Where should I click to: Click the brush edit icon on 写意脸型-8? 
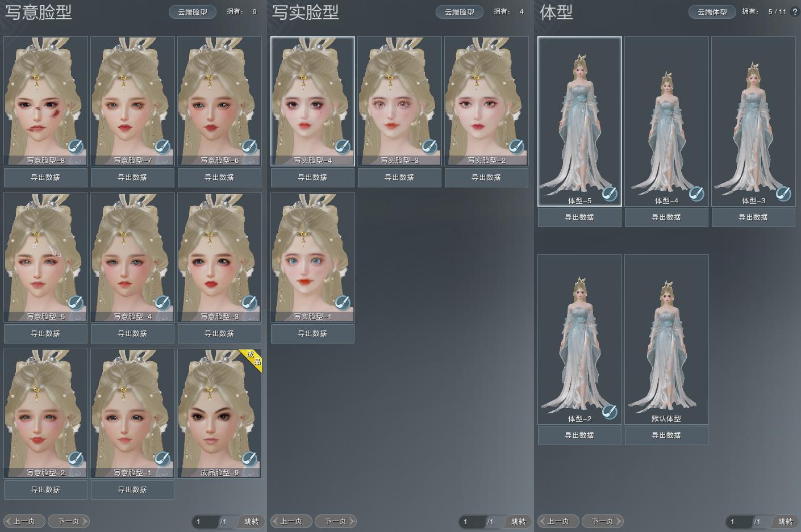tap(76, 147)
